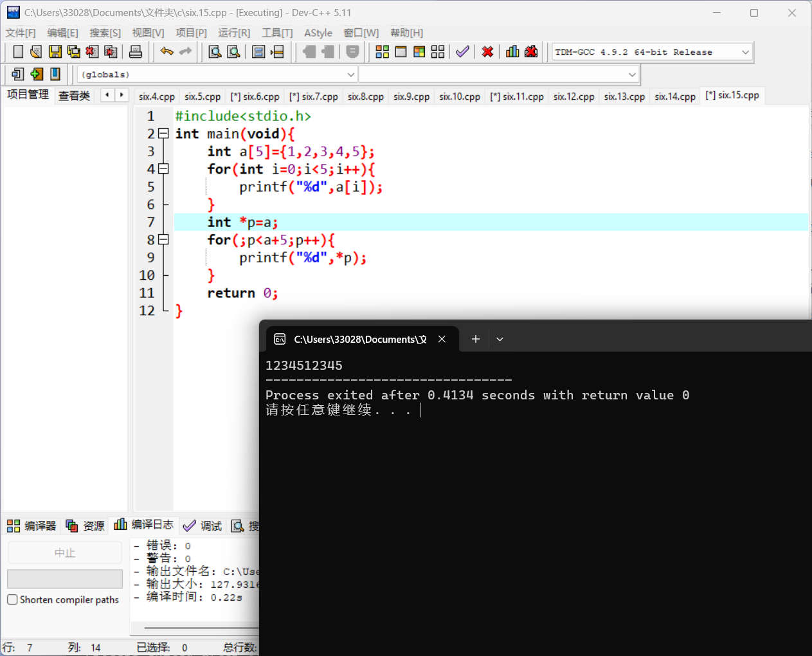
Task: Click the Save All icon
Action: pyautogui.click(x=74, y=52)
